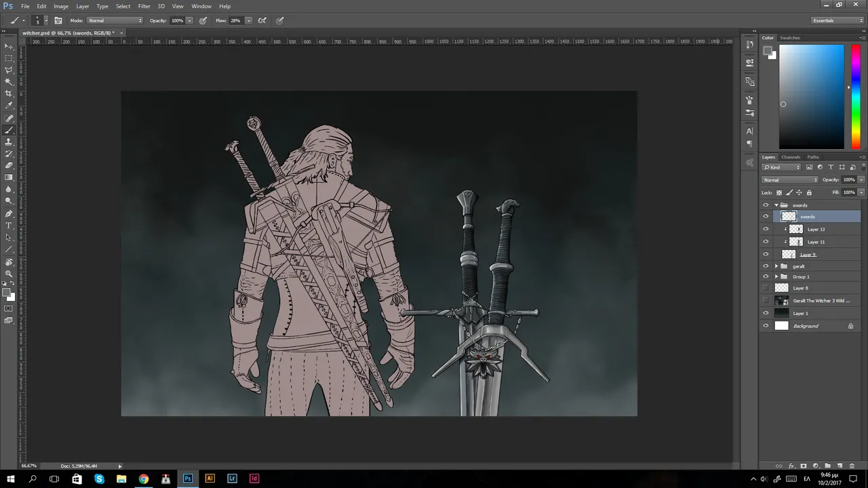Collapse the swords group triangle
This screenshot has height=488, width=868.
(x=776, y=205)
